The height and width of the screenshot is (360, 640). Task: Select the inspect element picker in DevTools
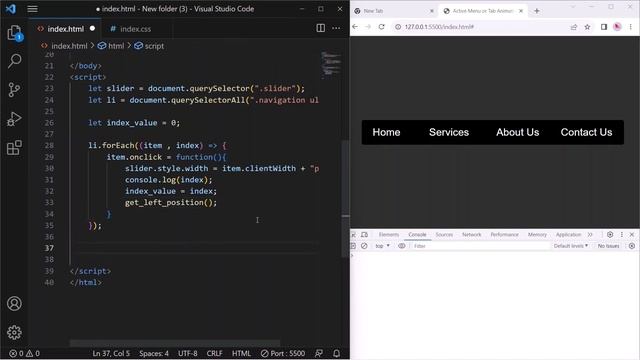point(353,235)
